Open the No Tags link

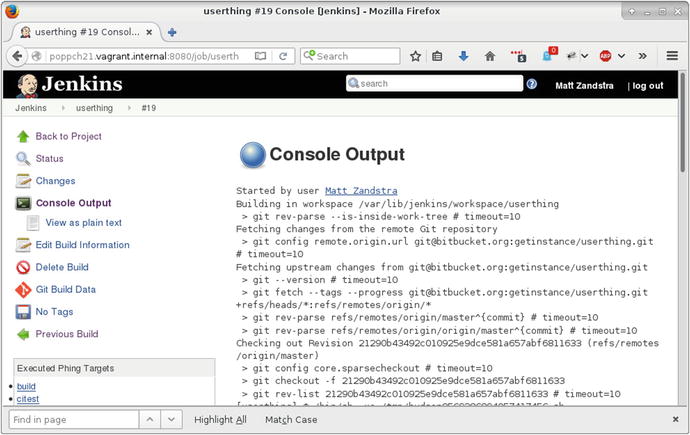(x=55, y=312)
